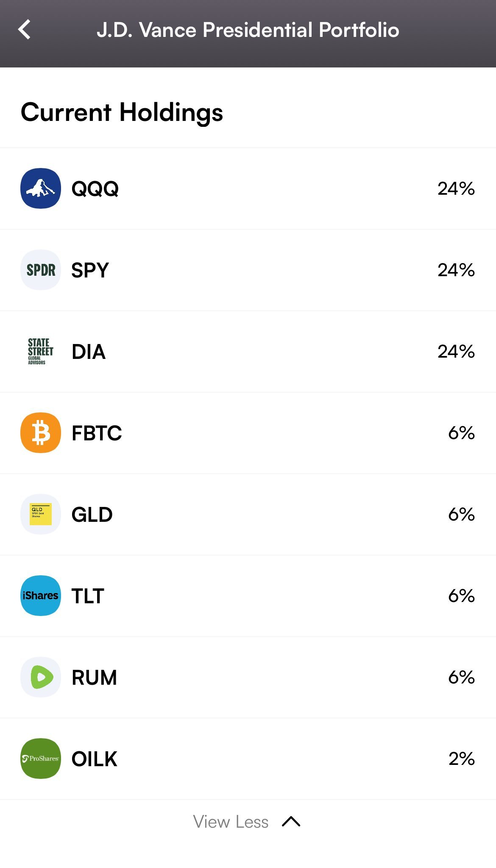
Task: Tap the ProShares logo for OILK
Action: click(x=41, y=759)
